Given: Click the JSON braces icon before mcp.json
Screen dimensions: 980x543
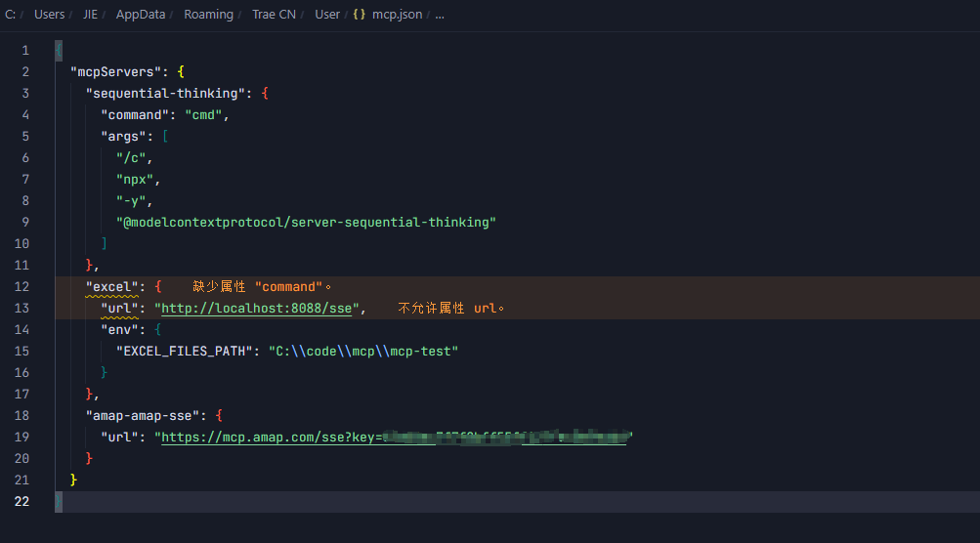Looking at the screenshot, I should [x=359, y=14].
